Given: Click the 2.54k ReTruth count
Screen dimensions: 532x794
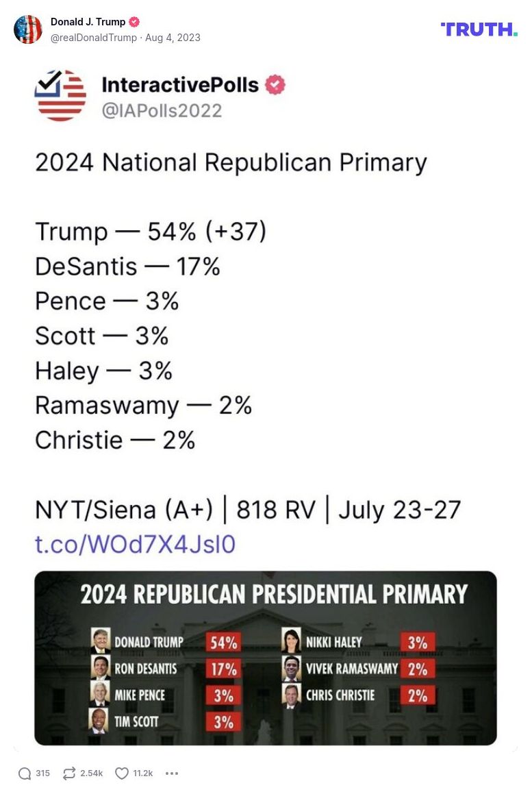Looking at the screenshot, I should 91,772.
